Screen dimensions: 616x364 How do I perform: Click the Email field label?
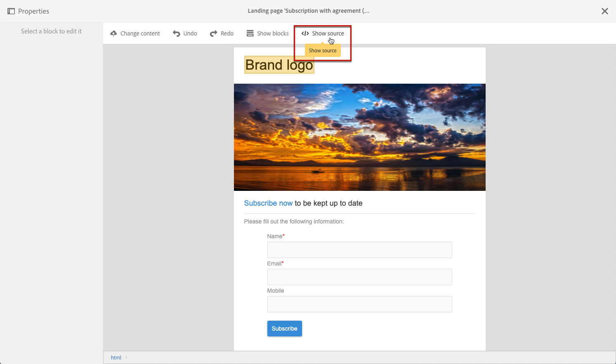tap(275, 263)
